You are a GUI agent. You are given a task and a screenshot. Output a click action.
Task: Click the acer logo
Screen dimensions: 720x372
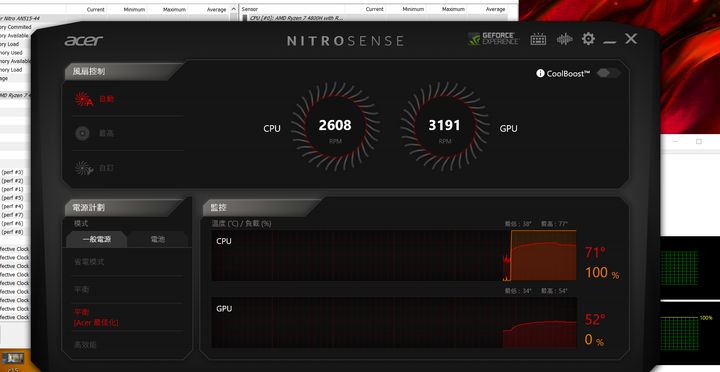[x=84, y=40]
